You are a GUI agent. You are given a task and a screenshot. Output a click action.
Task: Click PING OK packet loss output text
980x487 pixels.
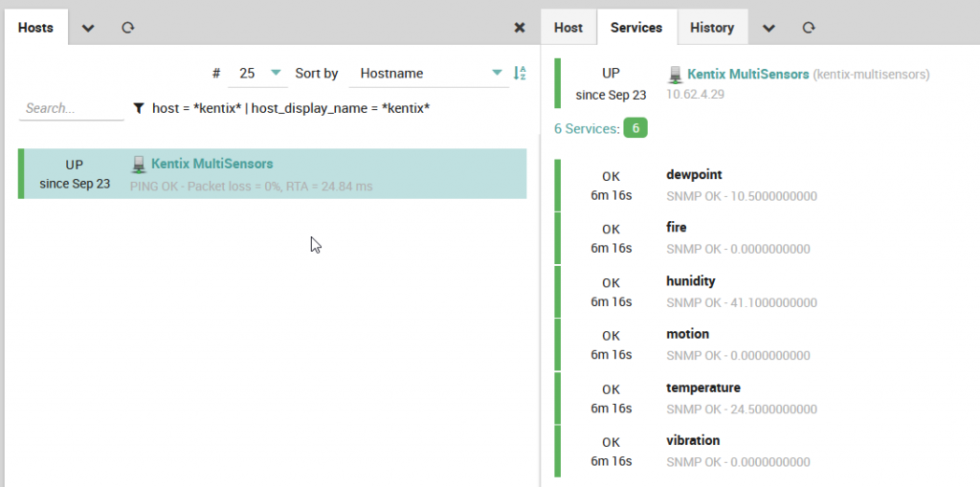click(252, 187)
